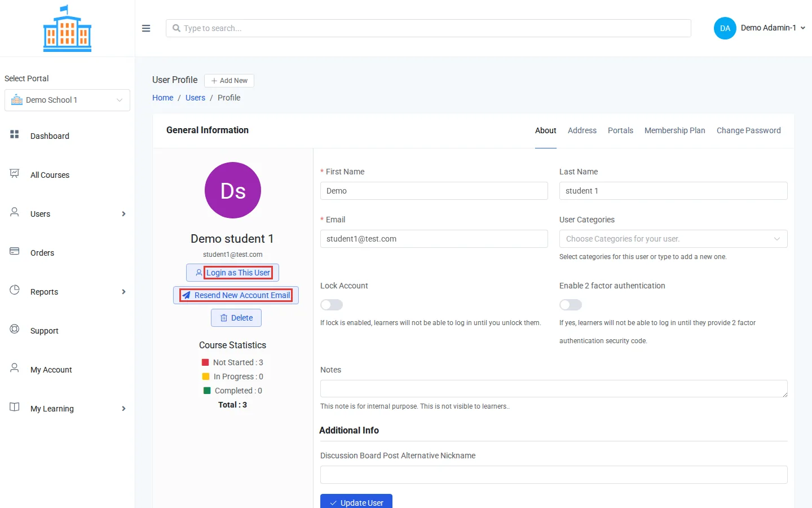Click the 'Total : 3' statistics text
This screenshot has width=812, height=508.
click(x=232, y=405)
